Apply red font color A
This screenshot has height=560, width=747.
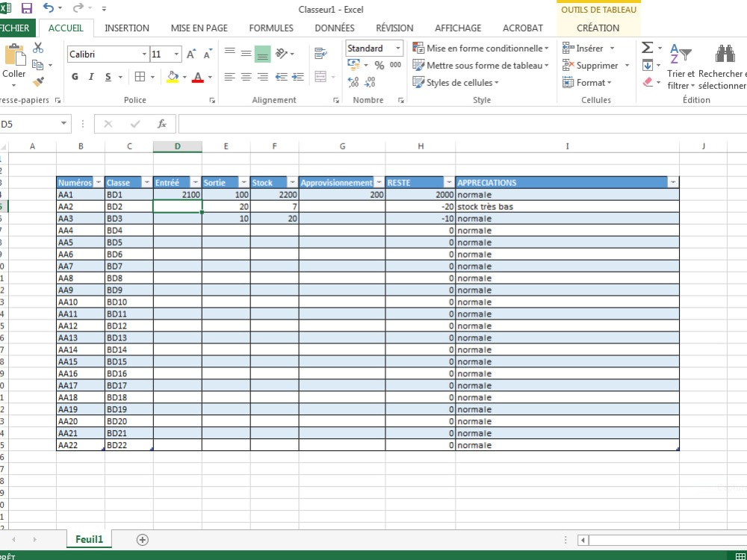pyautogui.click(x=198, y=77)
